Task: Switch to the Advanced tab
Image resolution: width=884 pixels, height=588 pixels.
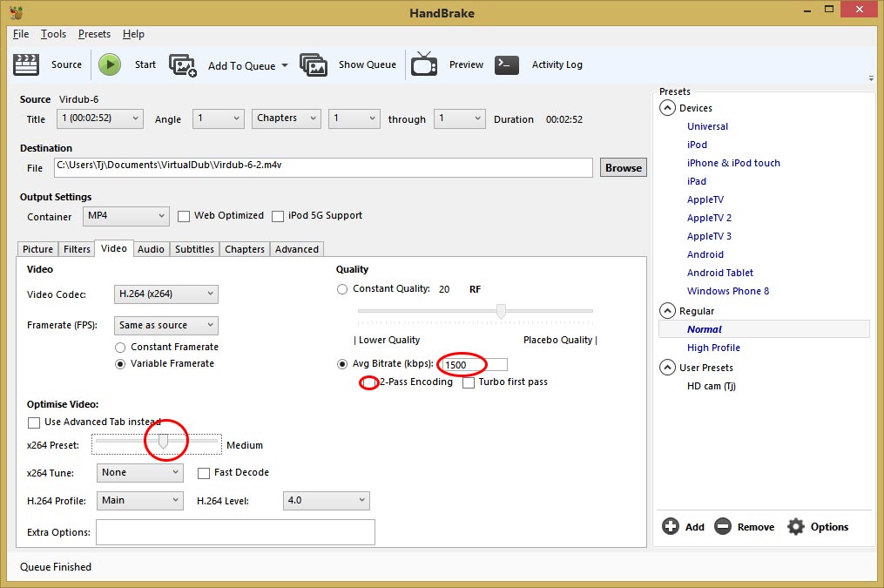Action: click(x=297, y=249)
